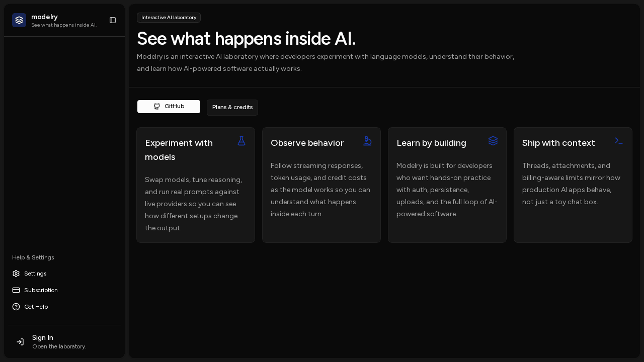Select the Learn by building card title
The width and height of the screenshot is (644, 362).
(x=431, y=143)
